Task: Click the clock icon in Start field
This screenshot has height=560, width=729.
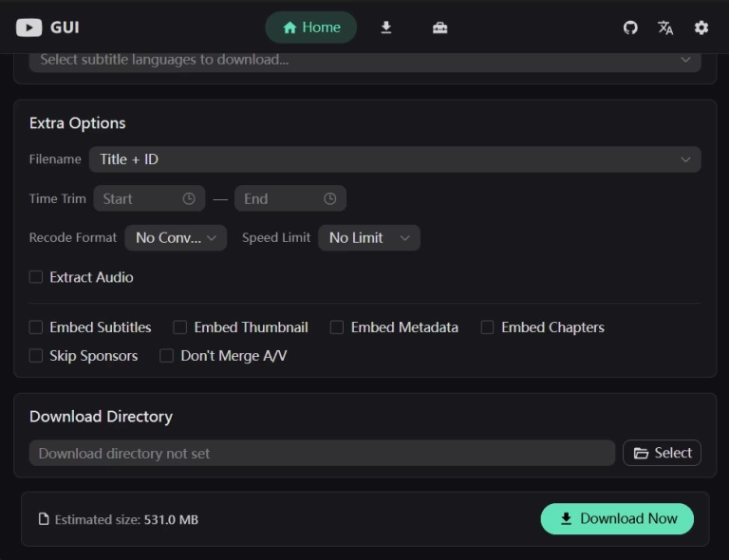Action: [189, 199]
